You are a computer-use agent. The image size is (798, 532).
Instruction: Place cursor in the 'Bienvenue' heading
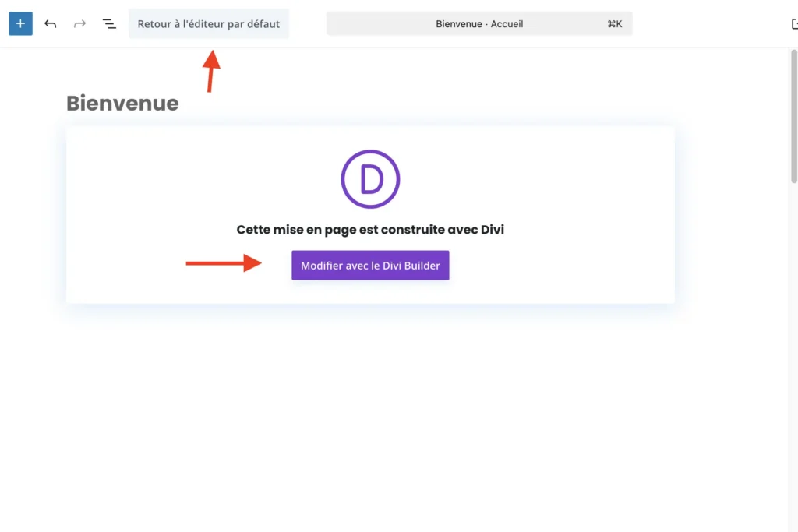pyautogui.click(x=122, y=103)
